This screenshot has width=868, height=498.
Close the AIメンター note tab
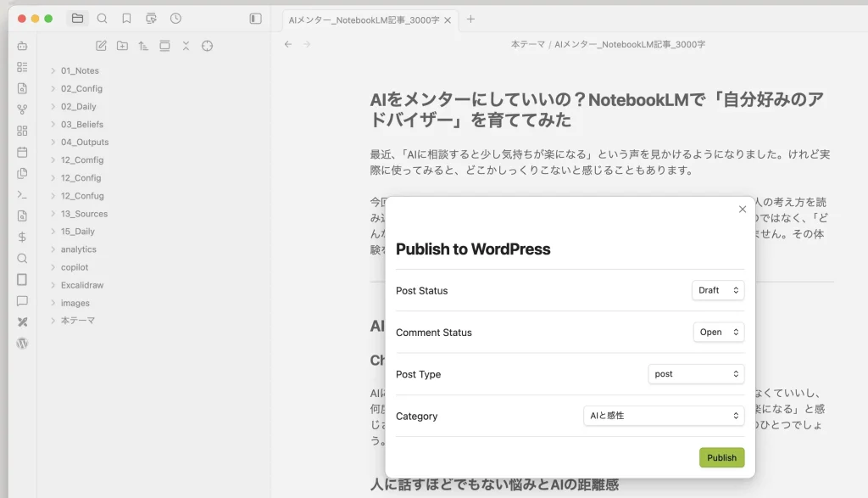(x=448, y=20)
